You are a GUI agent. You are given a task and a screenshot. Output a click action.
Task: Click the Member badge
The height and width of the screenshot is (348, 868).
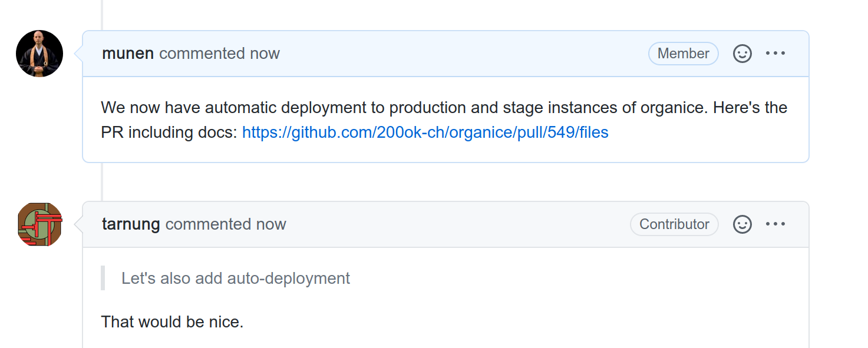point(683,54)
